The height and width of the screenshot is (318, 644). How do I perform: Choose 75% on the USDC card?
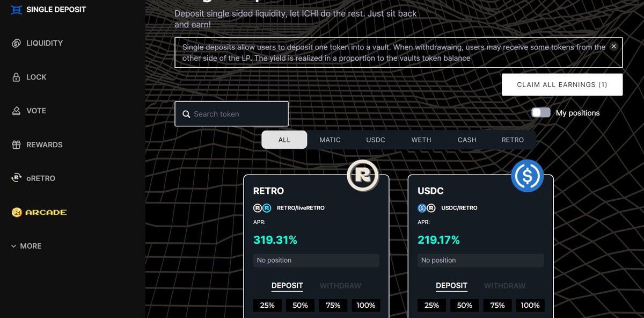tap(497, 305)
